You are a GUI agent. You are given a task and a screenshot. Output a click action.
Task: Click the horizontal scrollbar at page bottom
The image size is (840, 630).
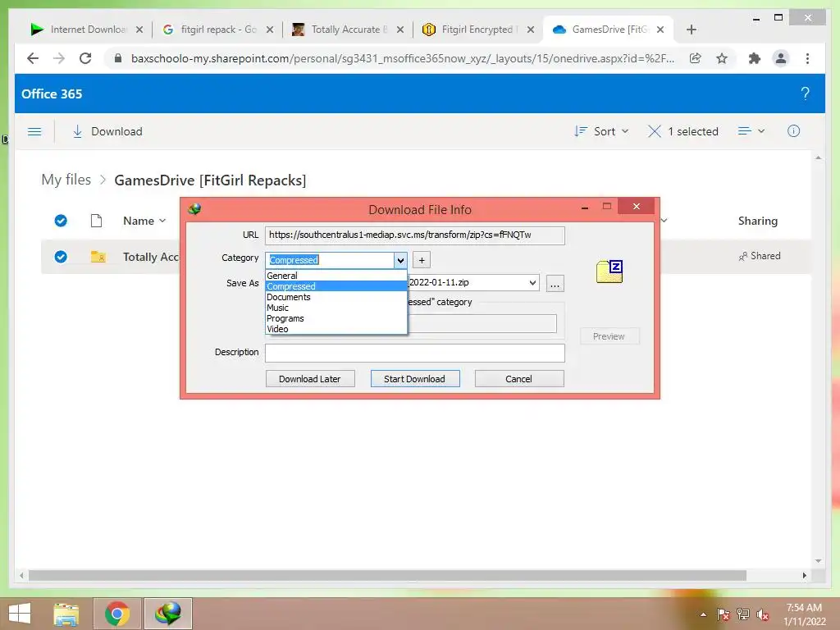click(x=387, y=575)
